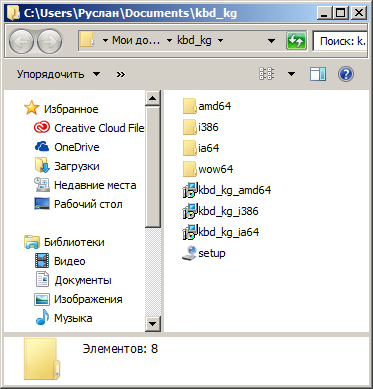Viewport: 373px width, 389px height.
Task: Select the kbd_kg_ia64 installer icon
Action: (x=190, y=232)
